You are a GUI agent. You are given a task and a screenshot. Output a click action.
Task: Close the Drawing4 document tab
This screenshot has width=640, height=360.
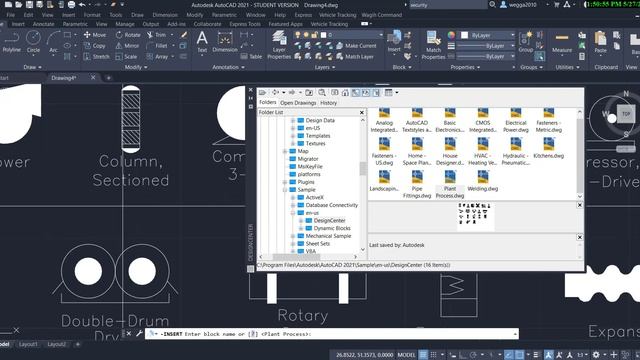pyautogui.click(x=93, y=77)
